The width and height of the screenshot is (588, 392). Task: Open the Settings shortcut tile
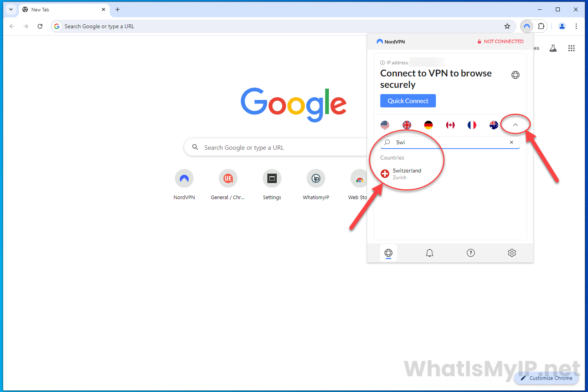[x=272, y=185]
